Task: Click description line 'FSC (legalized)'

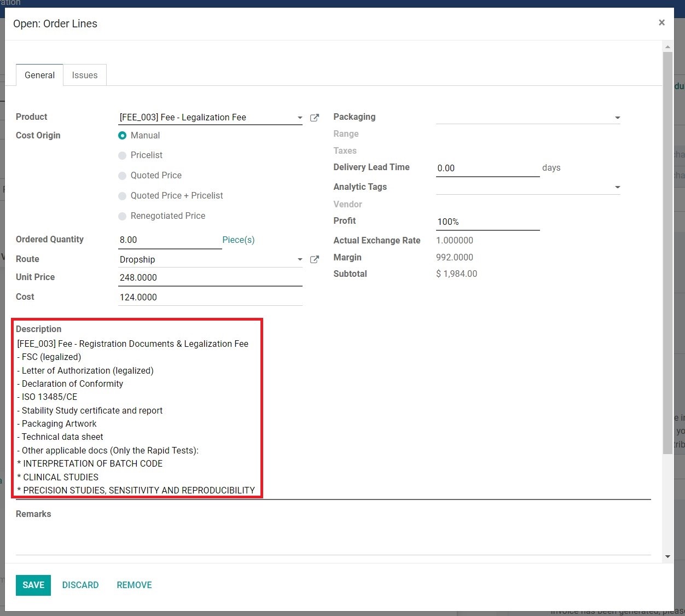Action: [x=49, y=357]
